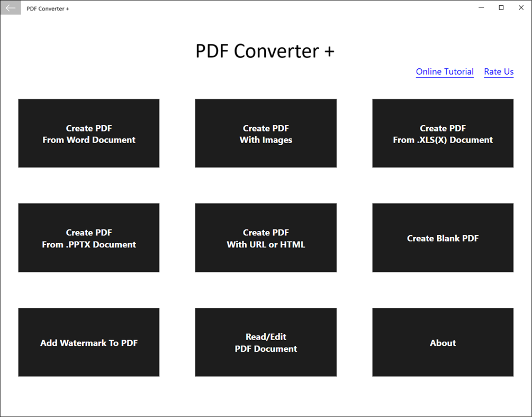Open Create PDF From .XLS(X) Document
The height and width of the screenshot is (417, 532).
click(443, 133)
